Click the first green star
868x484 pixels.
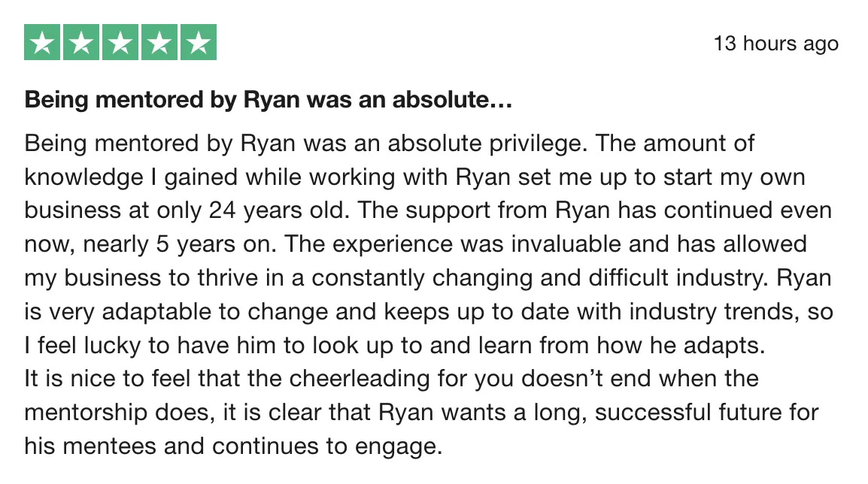pos(42,42)
